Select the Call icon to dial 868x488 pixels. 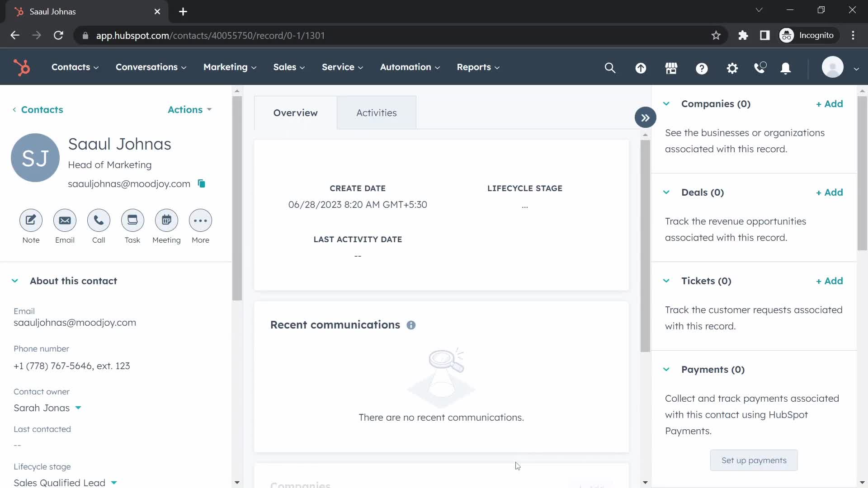(x=99, y=221)
